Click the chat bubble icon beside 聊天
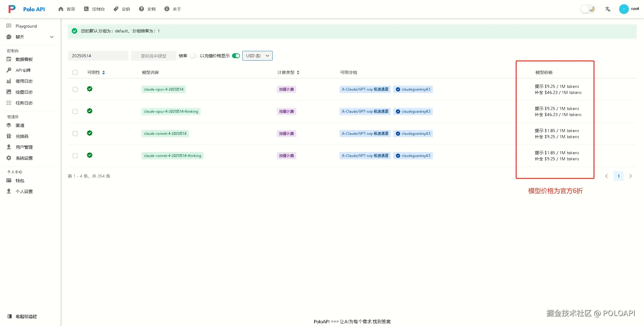The width and height of the screenshot is (644, 326). 9,37
